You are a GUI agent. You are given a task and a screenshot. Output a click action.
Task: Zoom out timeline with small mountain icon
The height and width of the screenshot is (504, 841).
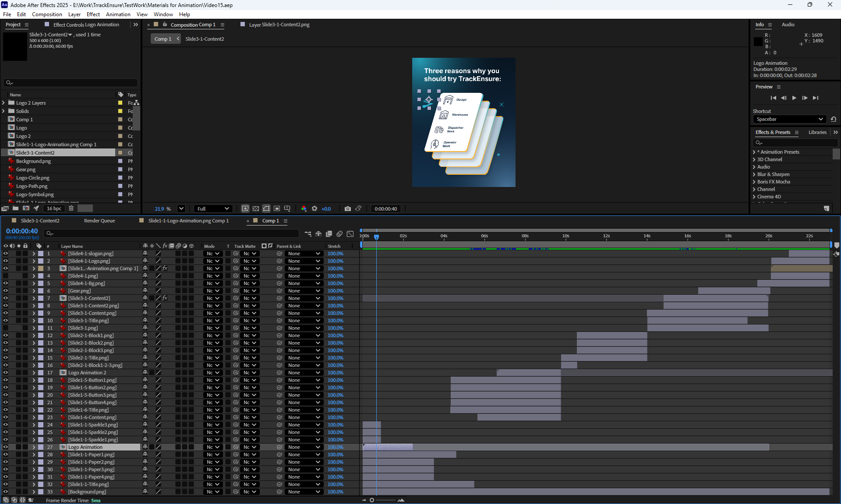pos(364,500)
